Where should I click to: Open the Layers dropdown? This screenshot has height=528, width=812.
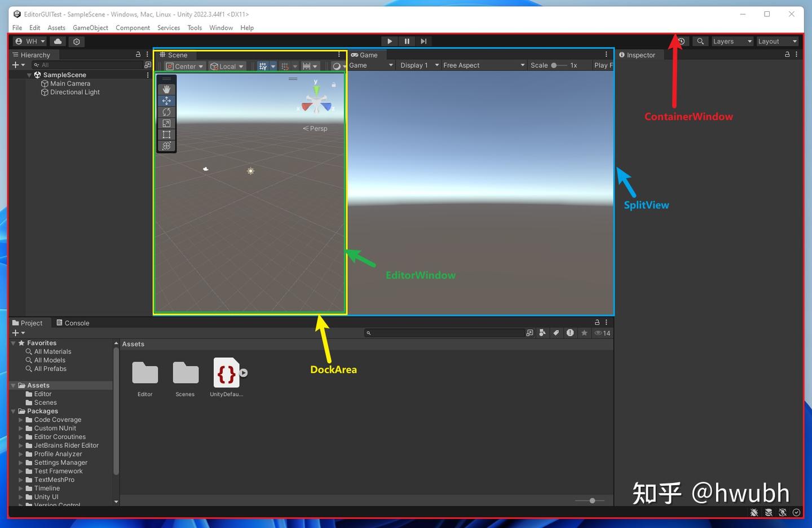point(731,41)
